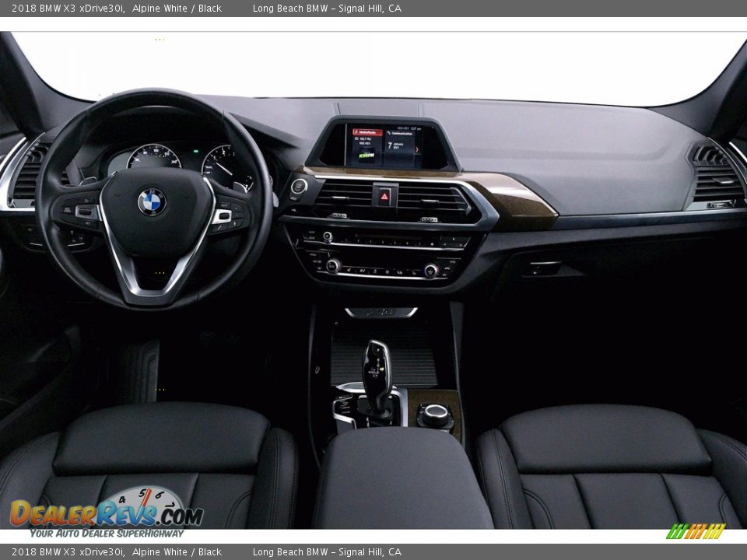Click the left climate temperature knob
Screen dimensions: 747x560
(332, 265)
